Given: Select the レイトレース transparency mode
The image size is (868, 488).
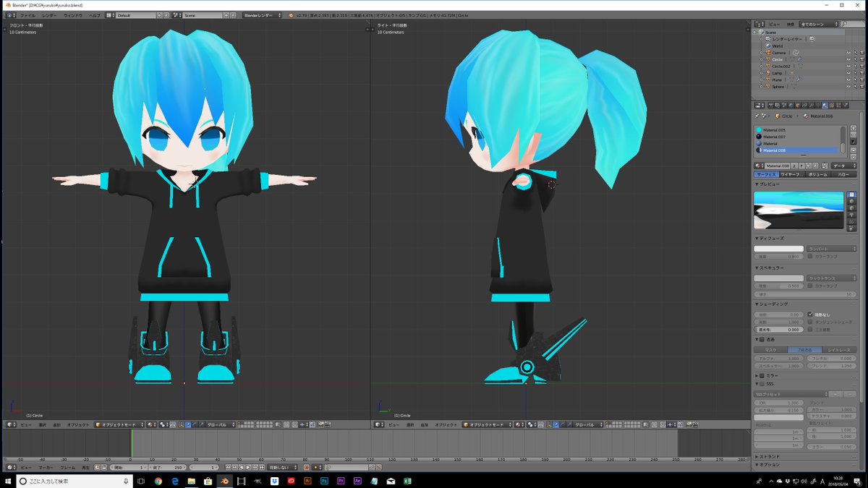Looking at the screenshot, I should point(838,349).
